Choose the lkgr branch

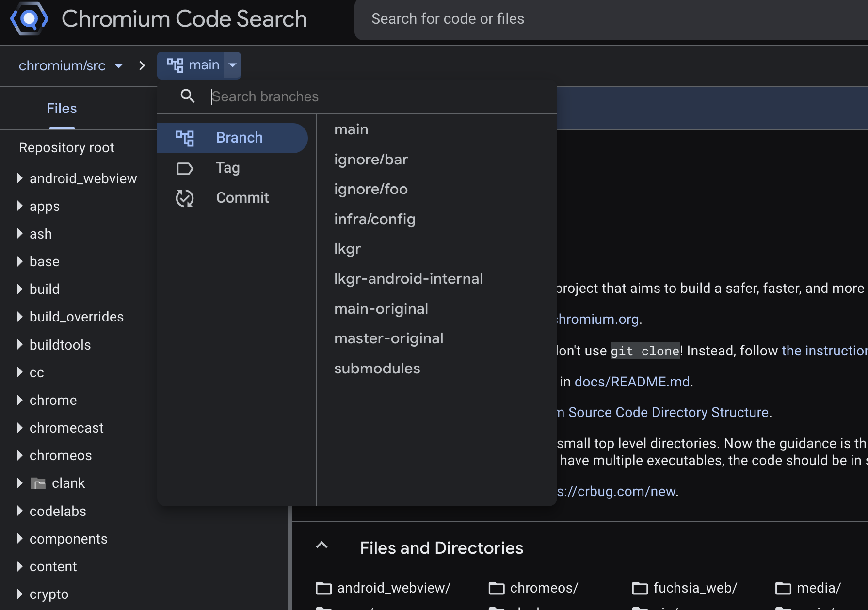click(x=347, y=249)
